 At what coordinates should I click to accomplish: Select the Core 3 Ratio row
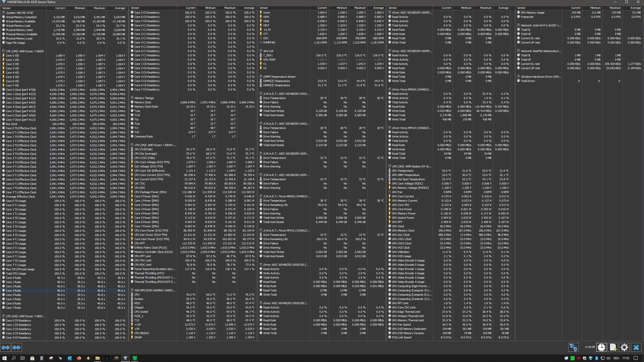(13, 291)
